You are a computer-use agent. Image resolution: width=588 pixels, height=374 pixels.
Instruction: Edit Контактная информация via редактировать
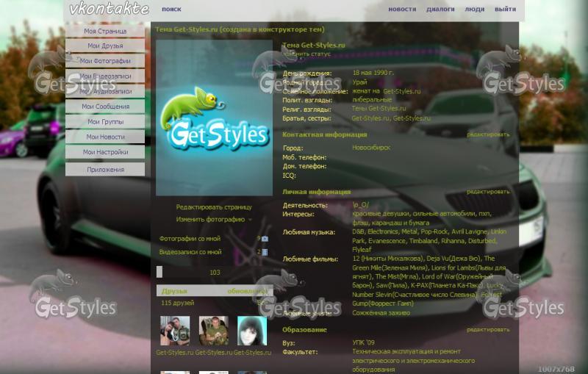click(487, 134)
